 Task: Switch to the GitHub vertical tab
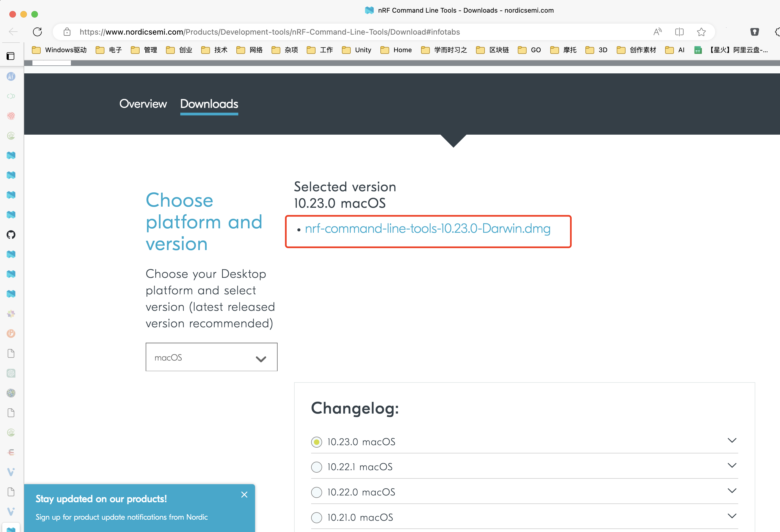tap(11, 235)
